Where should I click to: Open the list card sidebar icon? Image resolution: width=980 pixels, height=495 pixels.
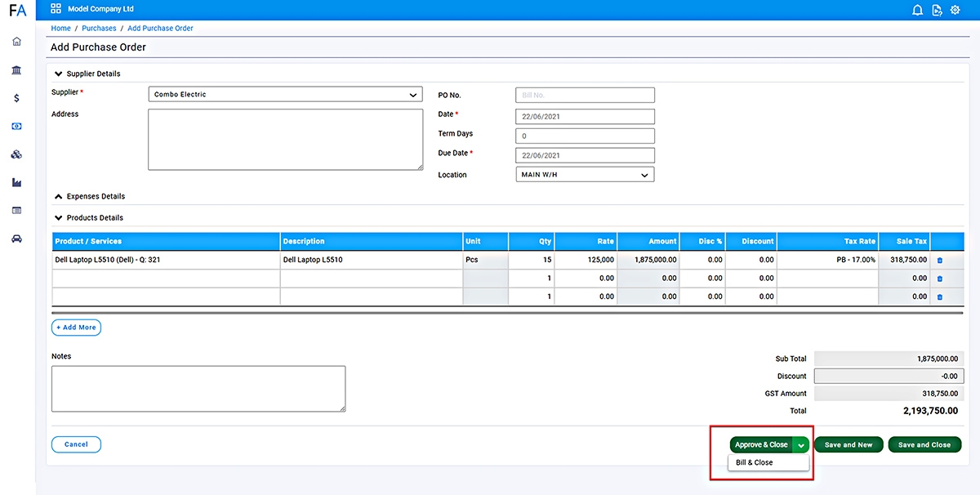tap(17, 211)
